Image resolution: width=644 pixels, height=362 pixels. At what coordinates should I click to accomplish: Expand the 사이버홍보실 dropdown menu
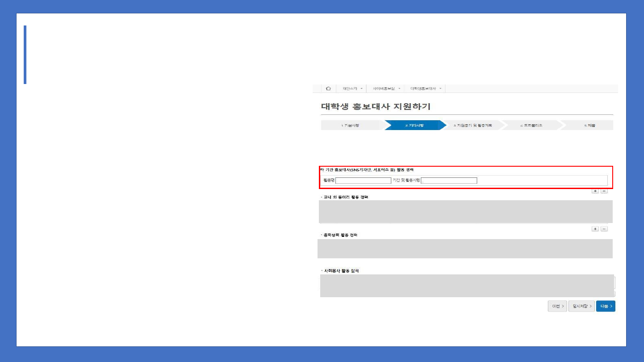point(386,88)
